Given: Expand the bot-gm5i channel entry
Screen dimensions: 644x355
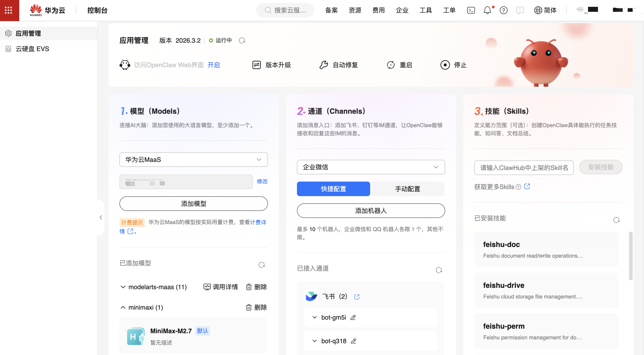Looking at the screenshot, I should pos(314,318).
